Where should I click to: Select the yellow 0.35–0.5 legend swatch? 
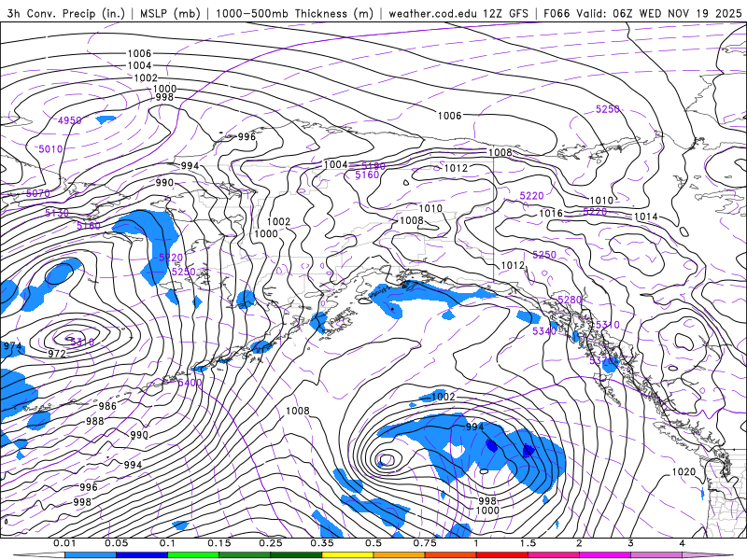pos(347,555)
